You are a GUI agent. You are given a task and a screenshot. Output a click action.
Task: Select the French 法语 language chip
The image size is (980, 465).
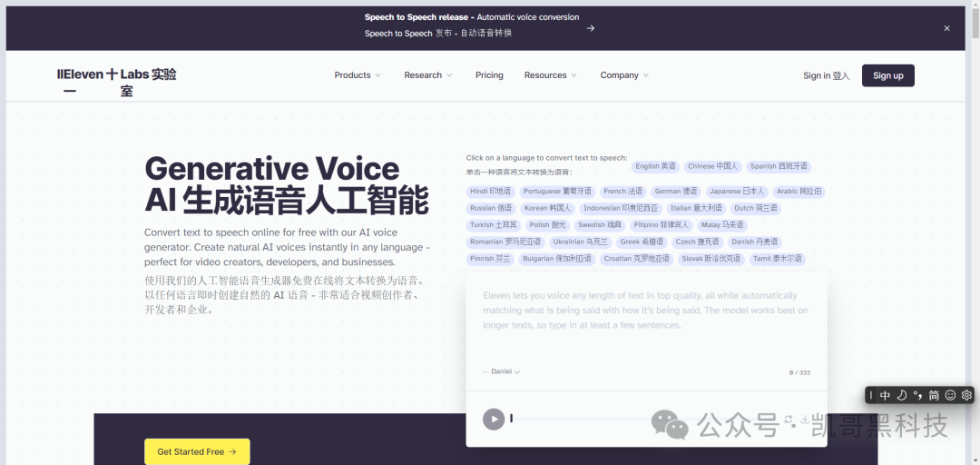[x=623, y=192]
